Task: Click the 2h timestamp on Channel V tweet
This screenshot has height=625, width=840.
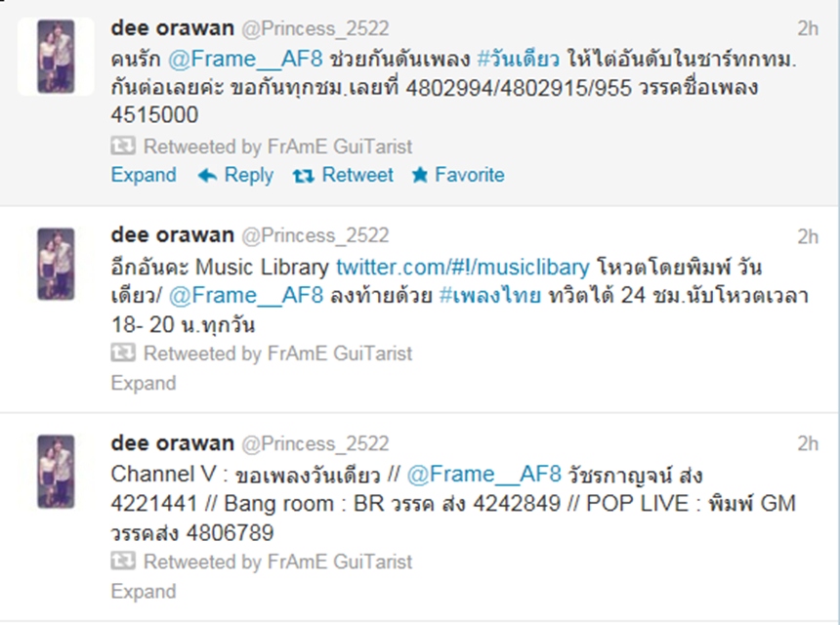Action: (808, 443)
